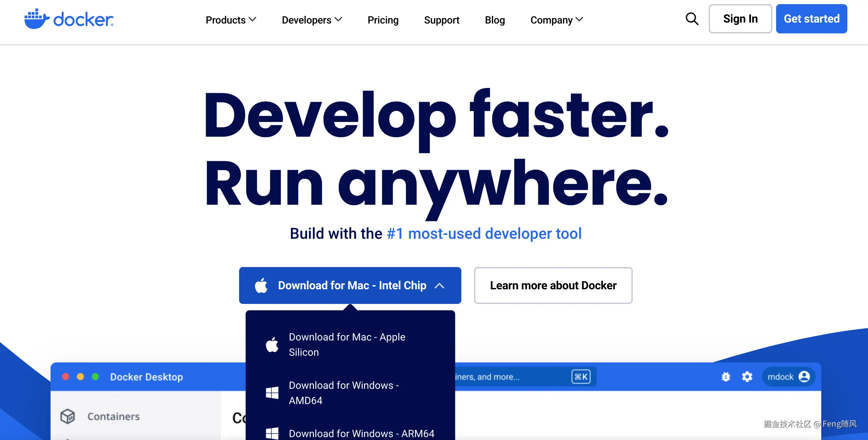Click the Apple logo on download button
The height and width of the screenshot is (440, 868).
tap(261, 286)
